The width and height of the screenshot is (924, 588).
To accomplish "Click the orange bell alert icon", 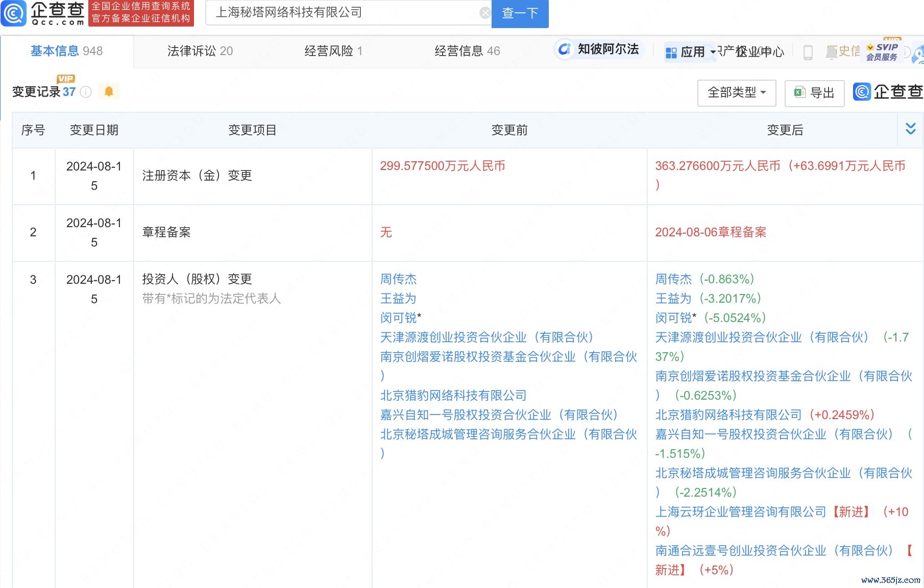I will click(109, 91).
